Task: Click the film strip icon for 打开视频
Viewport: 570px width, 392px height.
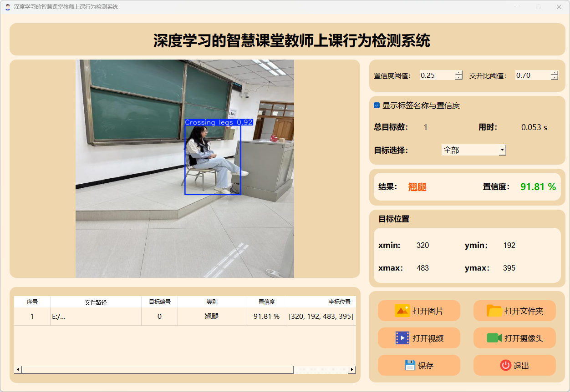Action: [402, 338]
